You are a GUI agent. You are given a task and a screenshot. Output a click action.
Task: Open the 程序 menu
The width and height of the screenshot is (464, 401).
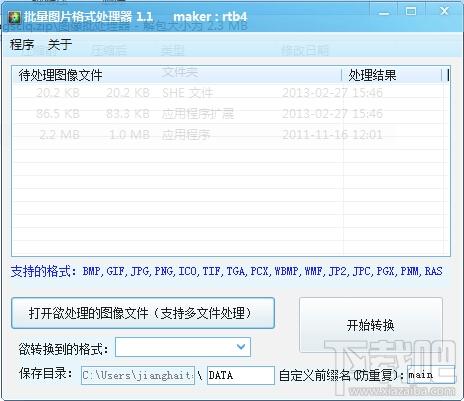click(22, 44)
